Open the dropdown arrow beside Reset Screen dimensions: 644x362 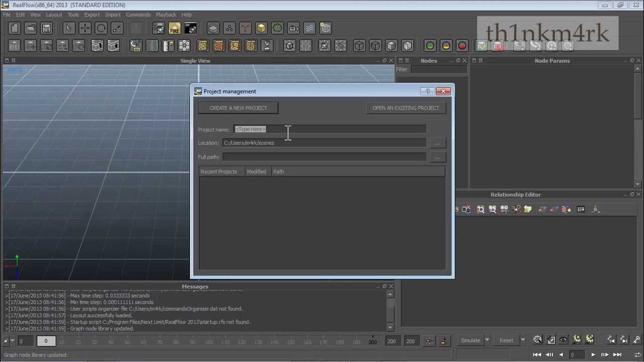tap(523, 340)
